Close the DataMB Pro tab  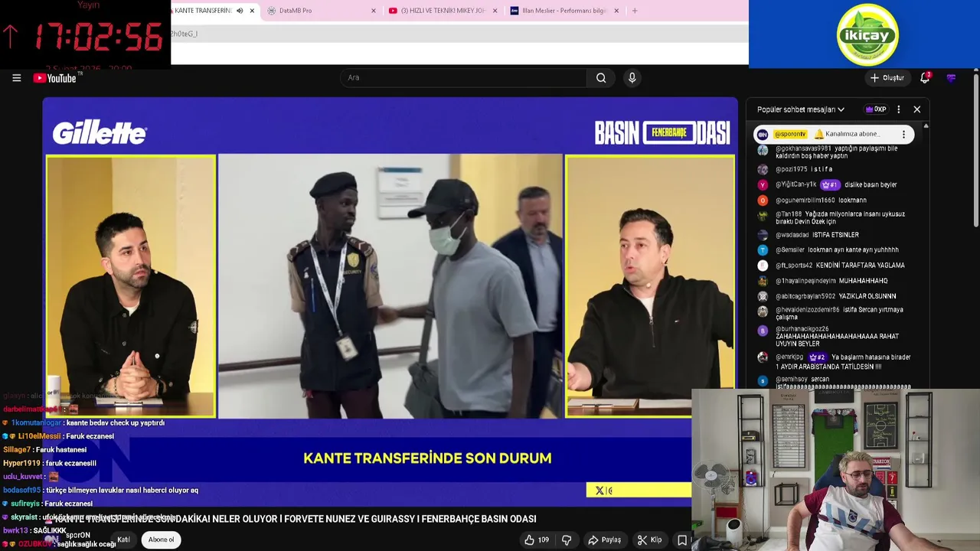[x=374, y=11]
